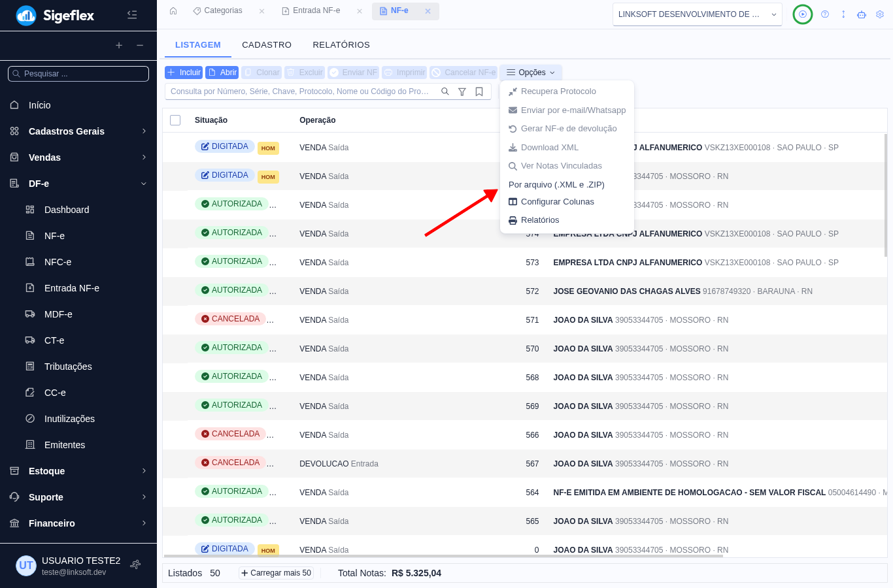This screenshot has width=893, height=588.
Task: Click the search magnifier in the query bar
Action: pos(445,91)
